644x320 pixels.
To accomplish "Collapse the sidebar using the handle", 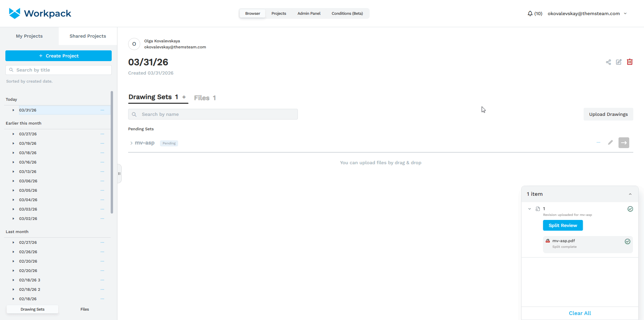I will 119,174.
